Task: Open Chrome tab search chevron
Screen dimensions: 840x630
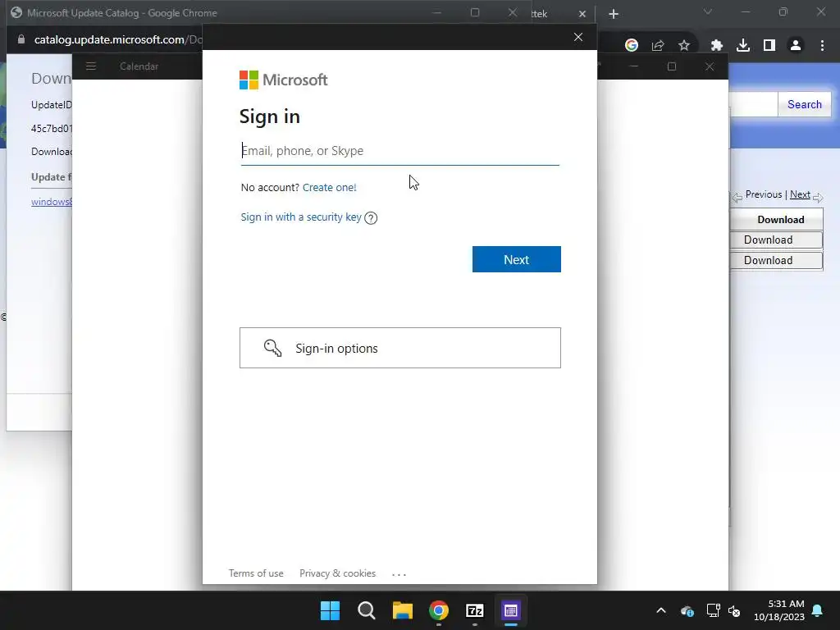Action: coord(708,11)
